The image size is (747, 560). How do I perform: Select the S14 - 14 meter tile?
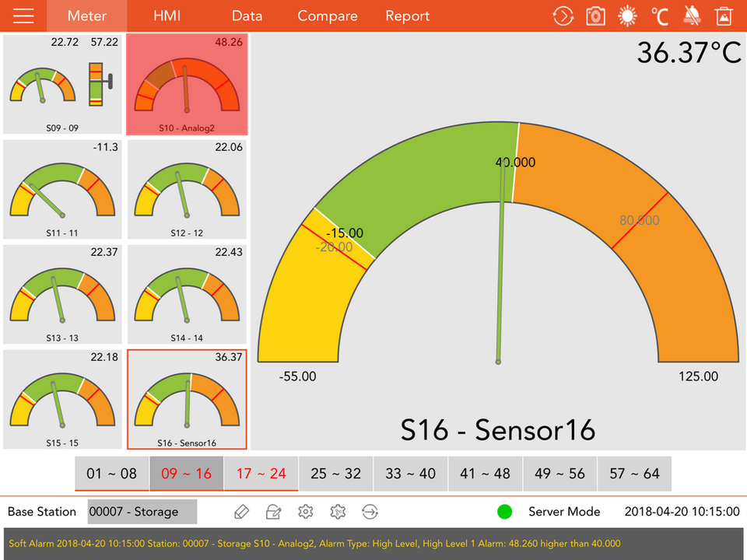187,294
